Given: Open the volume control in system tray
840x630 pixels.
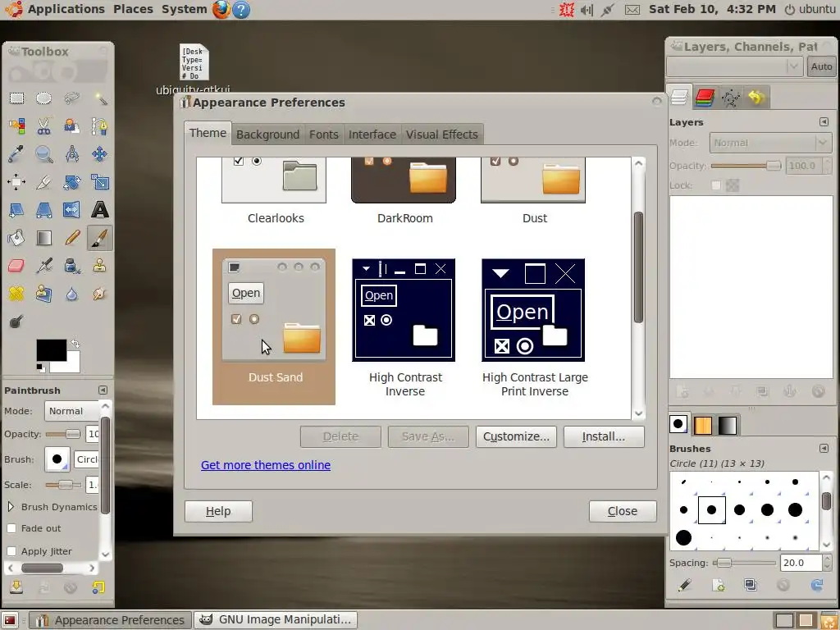Looking at the screenshot, I should [x=587, y=10].
